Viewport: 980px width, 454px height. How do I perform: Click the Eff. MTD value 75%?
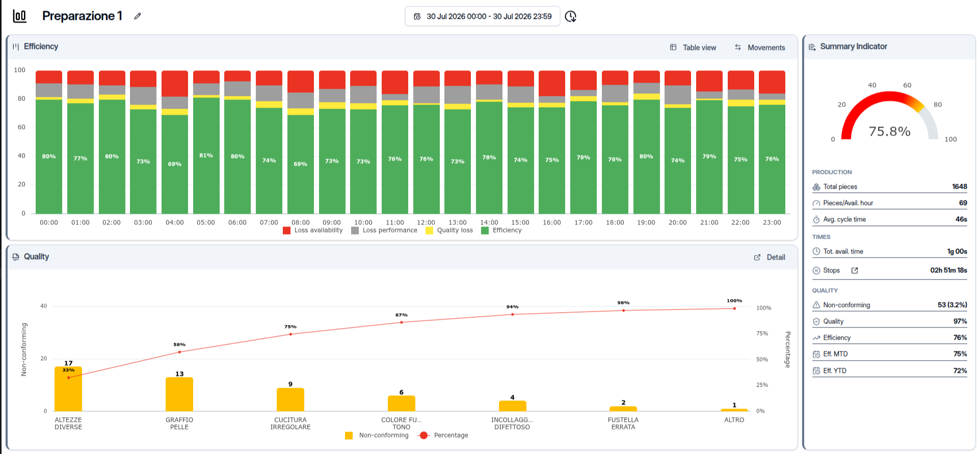click(960, 354)
